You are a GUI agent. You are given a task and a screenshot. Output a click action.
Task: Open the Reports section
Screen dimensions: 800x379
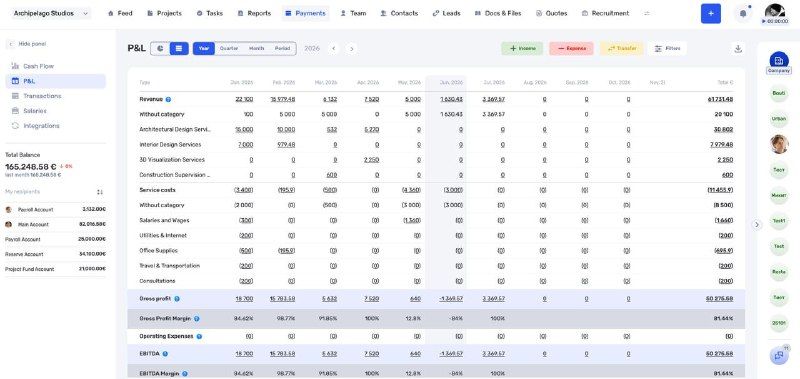pyautogui.click(x=254, y=13)
